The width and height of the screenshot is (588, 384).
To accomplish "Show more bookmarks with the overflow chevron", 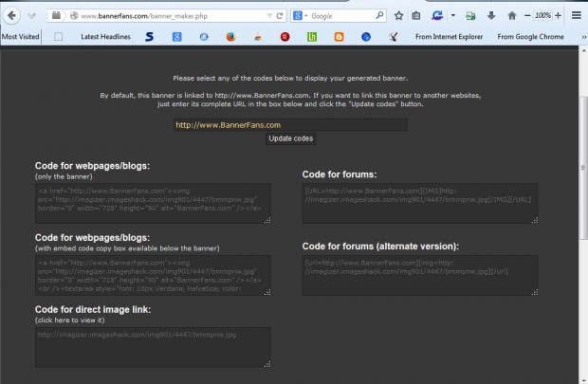I will [x=580, y=37].
